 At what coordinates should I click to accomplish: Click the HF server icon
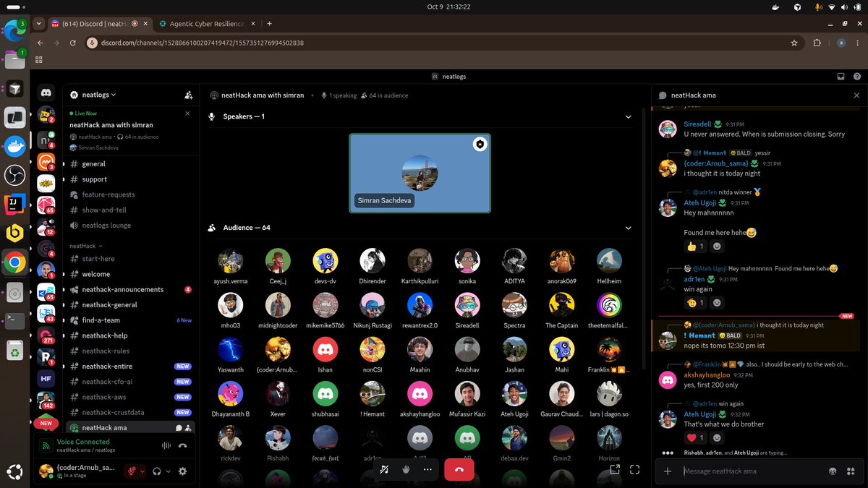pos(46,377)
